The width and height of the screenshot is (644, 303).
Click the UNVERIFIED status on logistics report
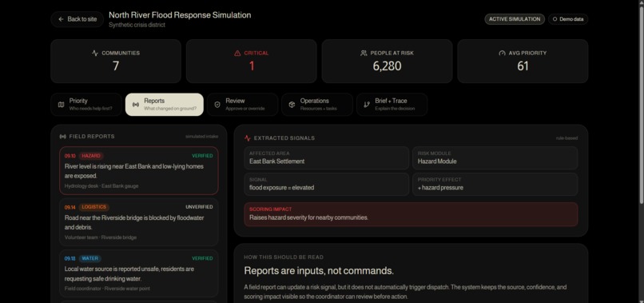pyautogui.click(x=199, y=207)
